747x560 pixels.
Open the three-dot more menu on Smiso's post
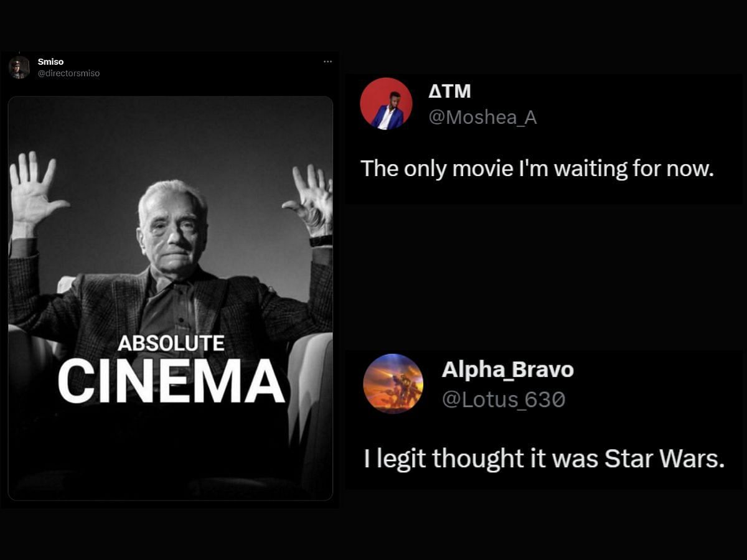(x=327, y=62)
